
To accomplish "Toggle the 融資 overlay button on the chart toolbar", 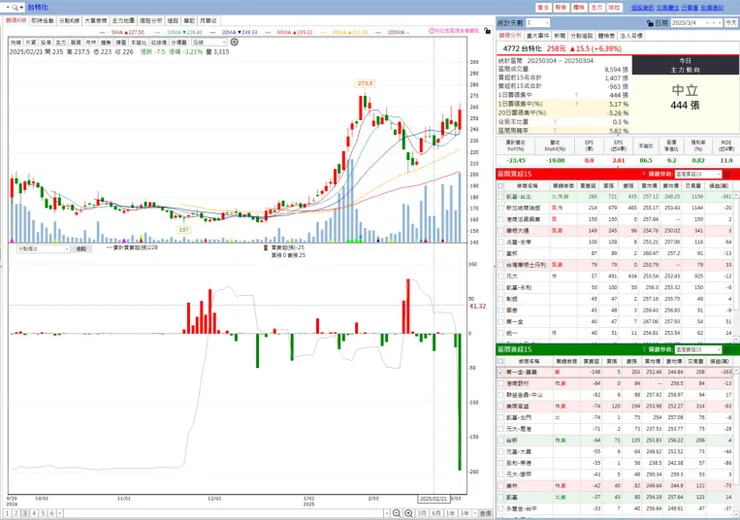I will point(76,42).
